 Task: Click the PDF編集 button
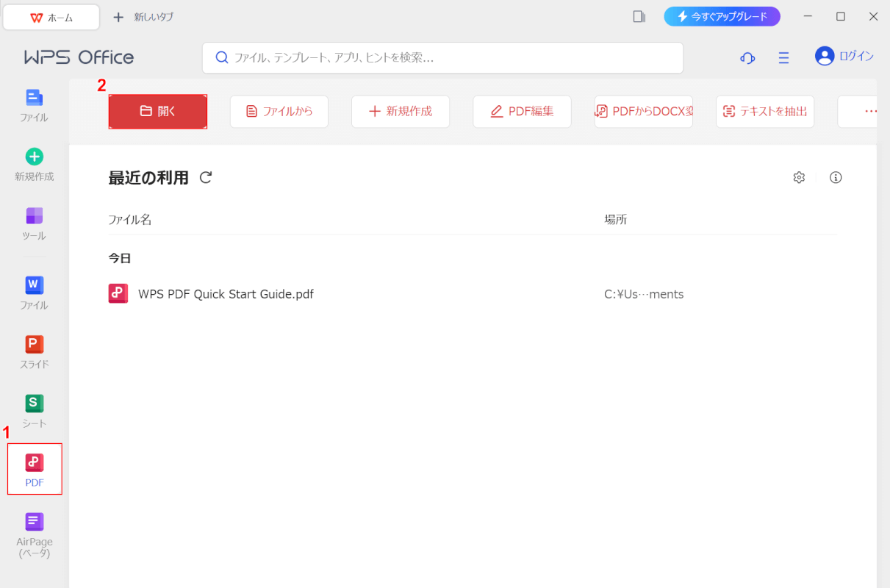click(522, 112)
